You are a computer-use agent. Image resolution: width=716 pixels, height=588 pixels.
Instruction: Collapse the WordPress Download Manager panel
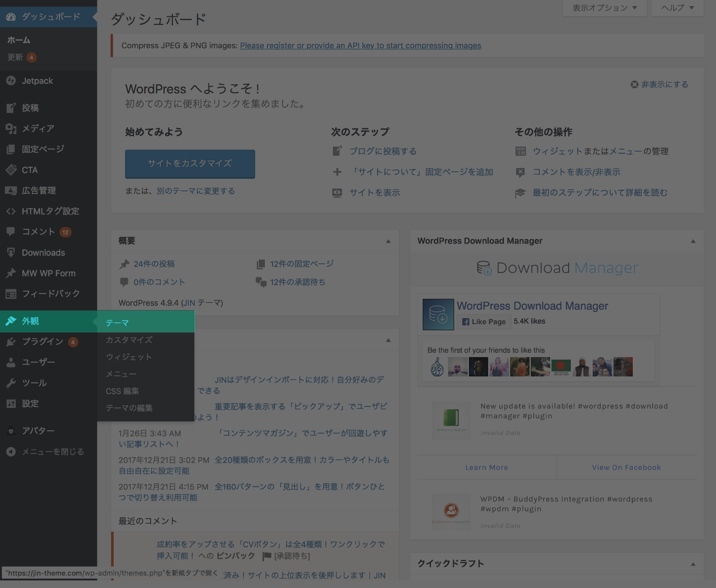tap(693, 241)
